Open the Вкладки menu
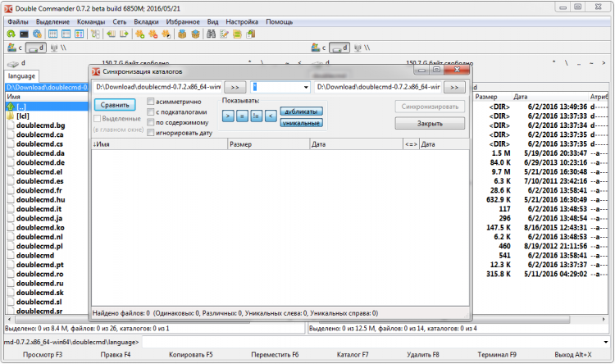The width and height of the screenshot is (615, 364). point(146,22)
